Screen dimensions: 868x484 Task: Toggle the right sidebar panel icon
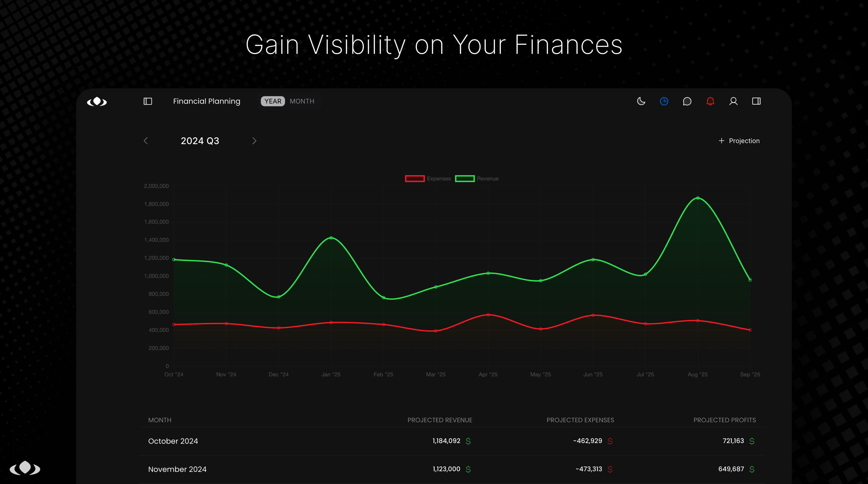756,101
